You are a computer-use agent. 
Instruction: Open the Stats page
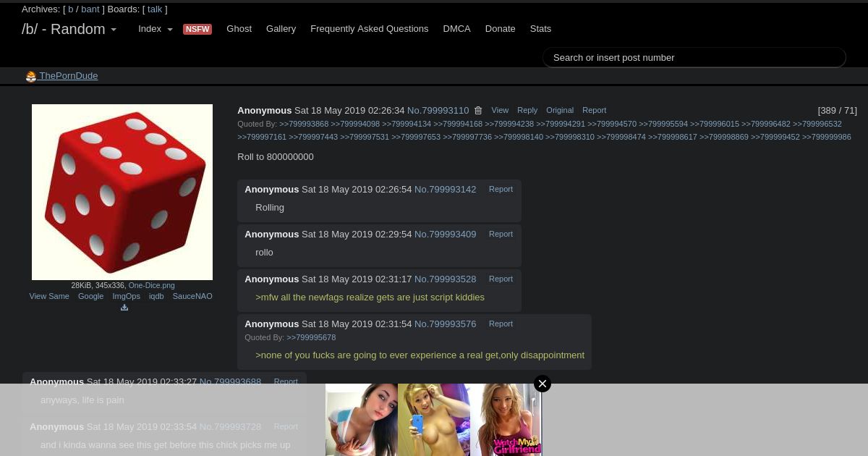(x=540, y=29)
